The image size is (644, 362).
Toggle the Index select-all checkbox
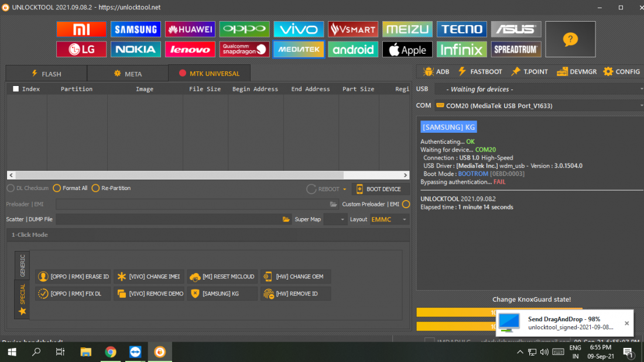click(16, 89)
